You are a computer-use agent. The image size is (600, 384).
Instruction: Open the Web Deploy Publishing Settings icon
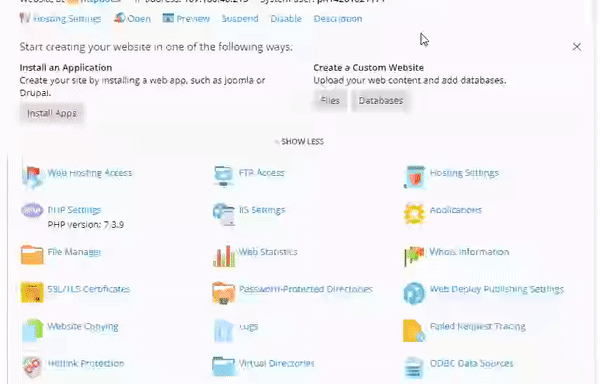[x=414, y=293]
